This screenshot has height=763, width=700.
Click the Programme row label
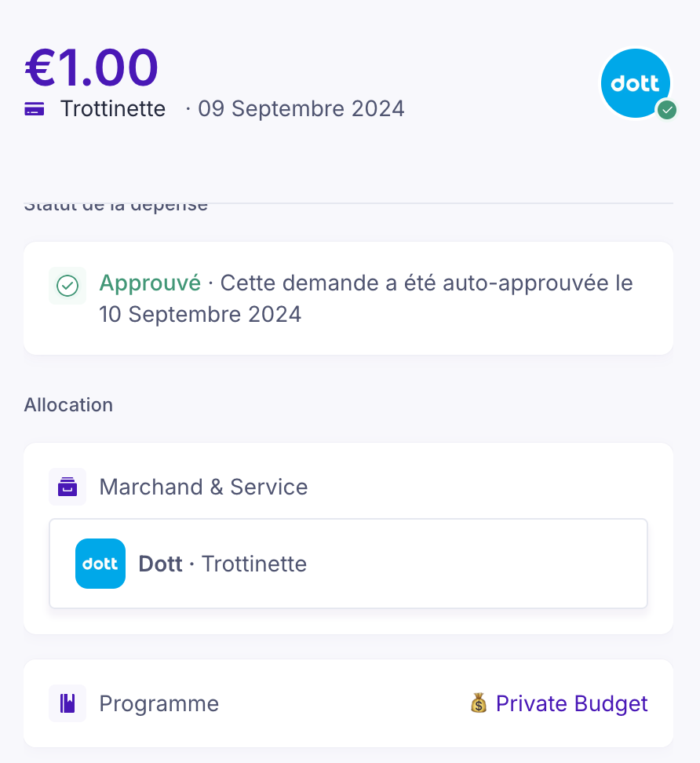point(159,703)
